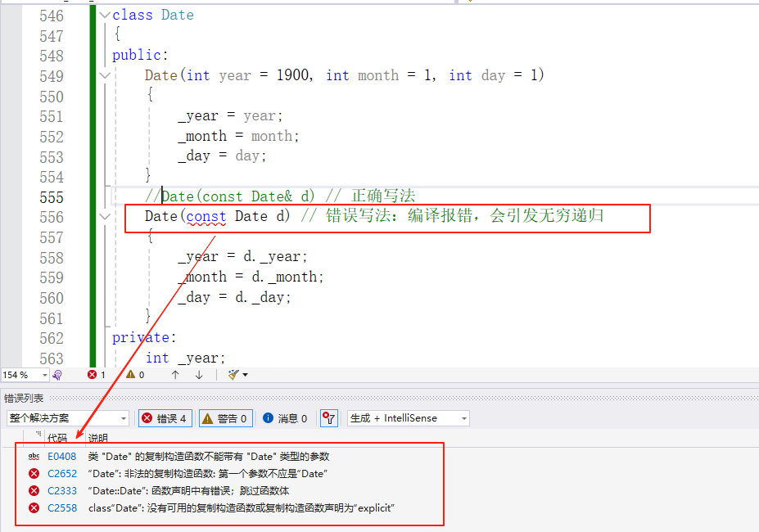Viewport: 759px width, 532px height.
Task: Collapse the class Date code block
Action: (105, 15)
